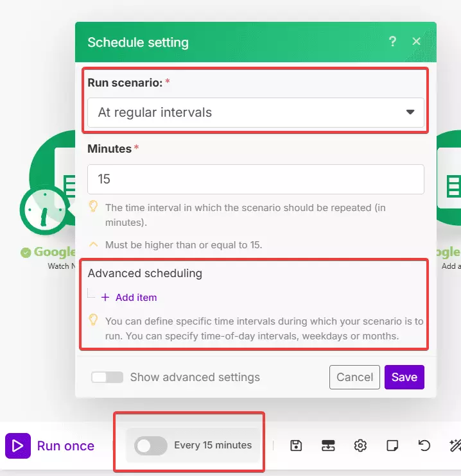Enable the scenario scheduling toggle
The image size is (461, 476).
point(151,446)
